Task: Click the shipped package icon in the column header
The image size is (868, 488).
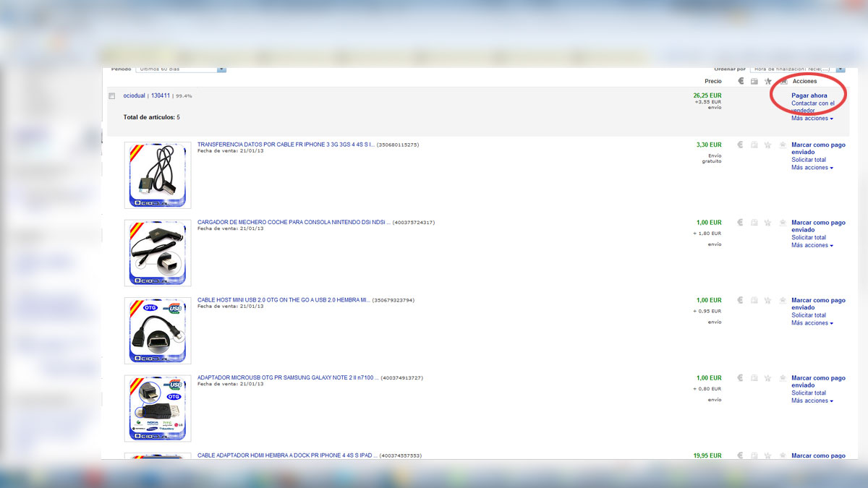Action: pyautogui.click(x=754, y=81)
